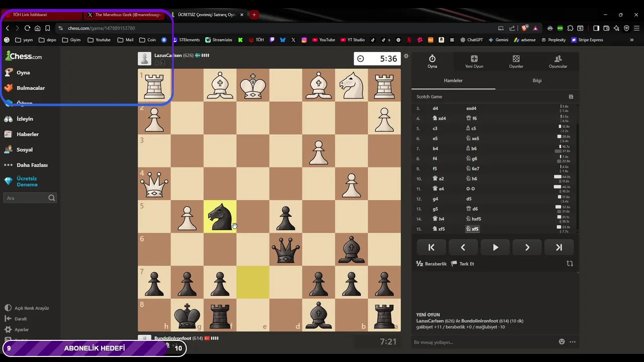This screenshot has height=362, width=644.
Task: Click the magnifier search icon in sidebar
Action: (x=52, y=198)
